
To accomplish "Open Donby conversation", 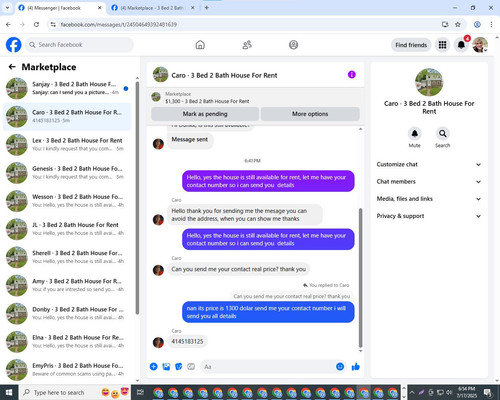I will [67, 314].
